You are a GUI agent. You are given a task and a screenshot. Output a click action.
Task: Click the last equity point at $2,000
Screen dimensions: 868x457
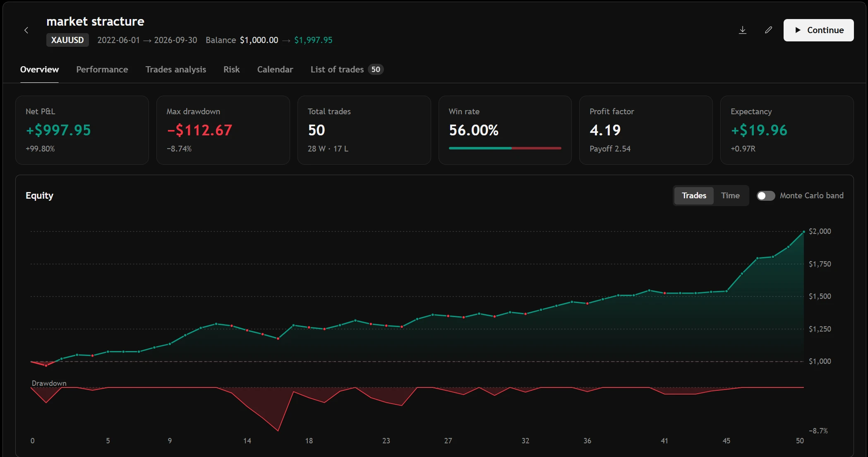804,232
